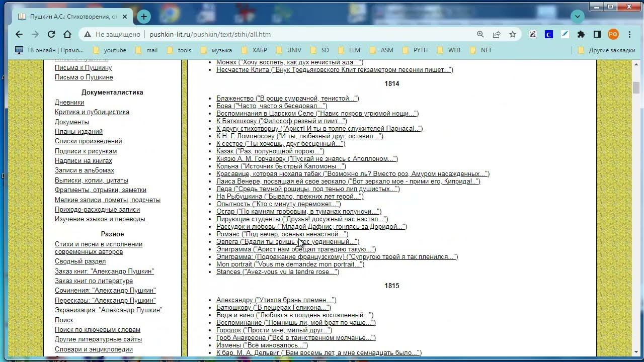Open the youtube bookmarks folder

click(110, 50)
